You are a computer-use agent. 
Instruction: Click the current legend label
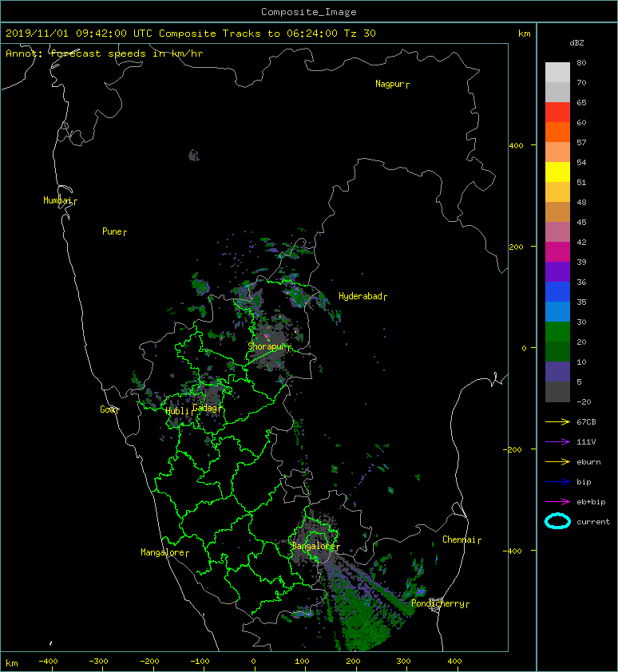click(593, 522)
